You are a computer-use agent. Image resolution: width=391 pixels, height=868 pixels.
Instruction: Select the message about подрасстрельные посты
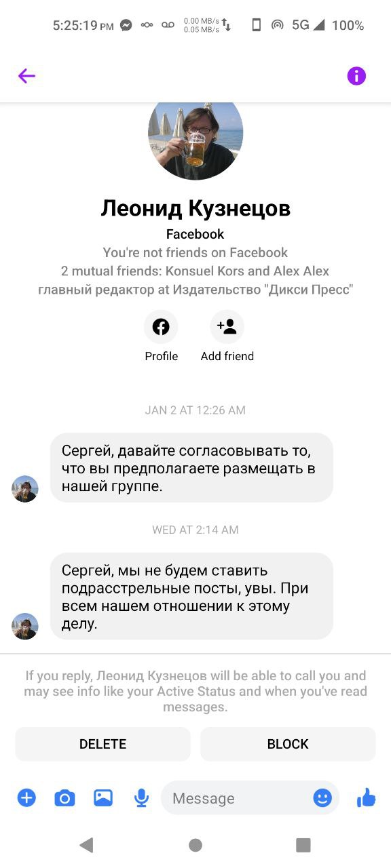pos(191,596)
